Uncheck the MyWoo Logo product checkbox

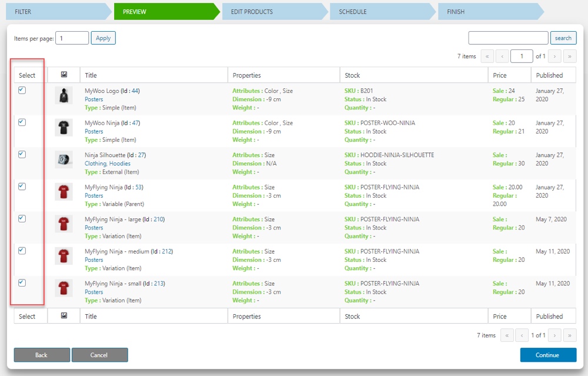[x=22, y=91]
